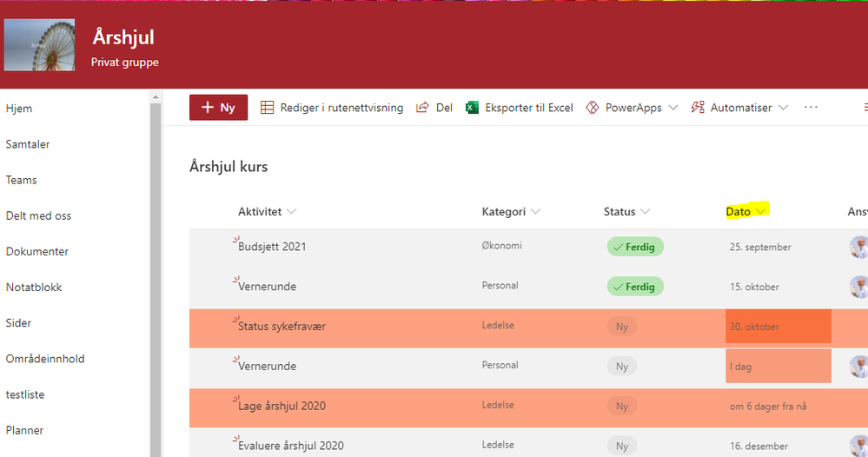
Task: Select the 30. oktober date cell
Action: tap(779, 327)
